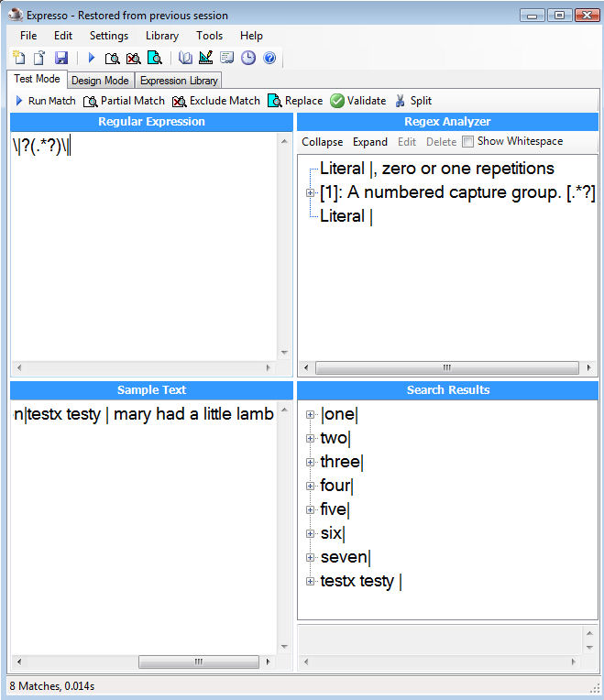Expand the five| search result
This screenshot has width=604, height=700.
click(311, 509)
